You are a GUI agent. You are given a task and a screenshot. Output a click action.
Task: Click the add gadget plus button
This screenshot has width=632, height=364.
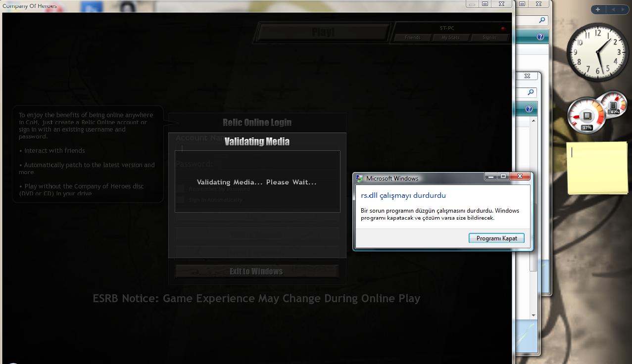pos(598,9)
